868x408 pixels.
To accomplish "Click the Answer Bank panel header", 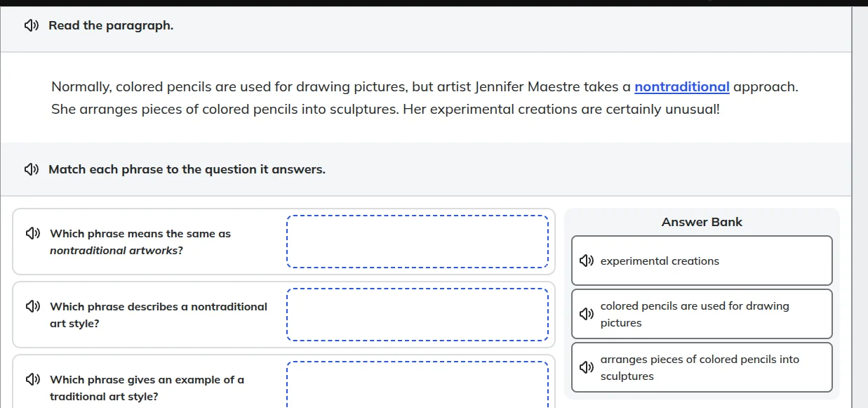I will [x=702, y=221].
